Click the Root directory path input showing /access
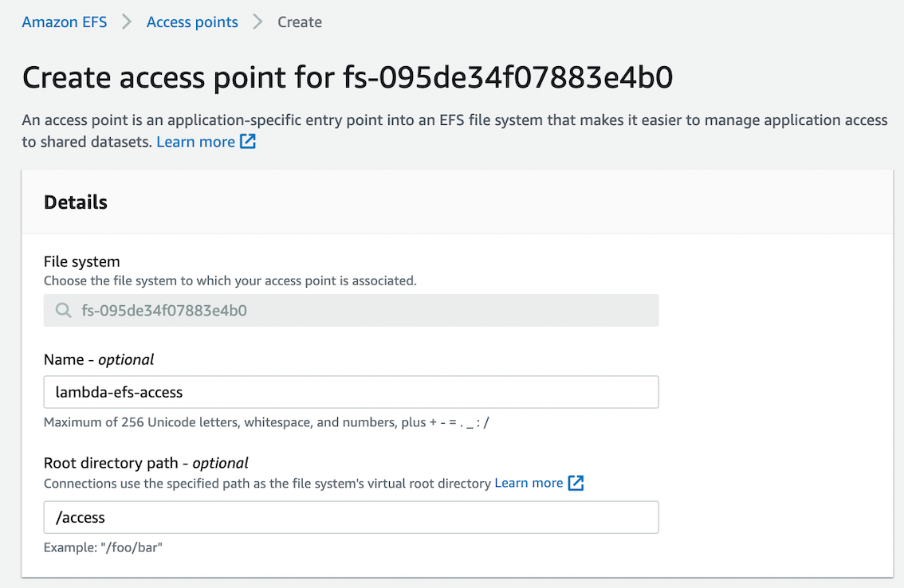 pyautogui.click(x=351, y=517)
